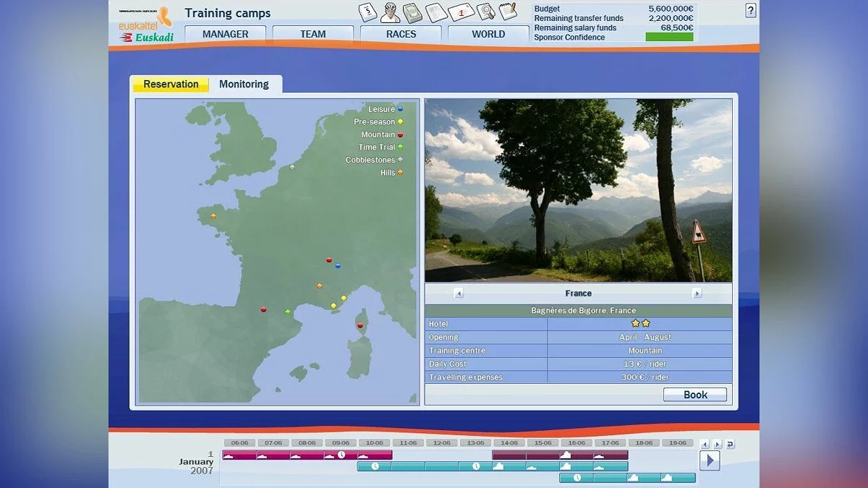Viewport: 868px width, 488px height.
Task: Open the mail envelope with 1 message
Action: (x=461, y=12)
